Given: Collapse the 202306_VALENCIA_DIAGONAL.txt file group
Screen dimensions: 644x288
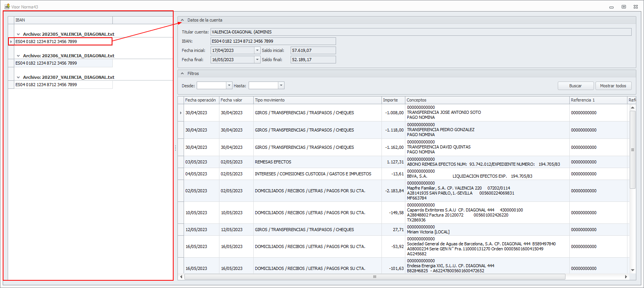Looking at the screenshot, I should point(18,56).
